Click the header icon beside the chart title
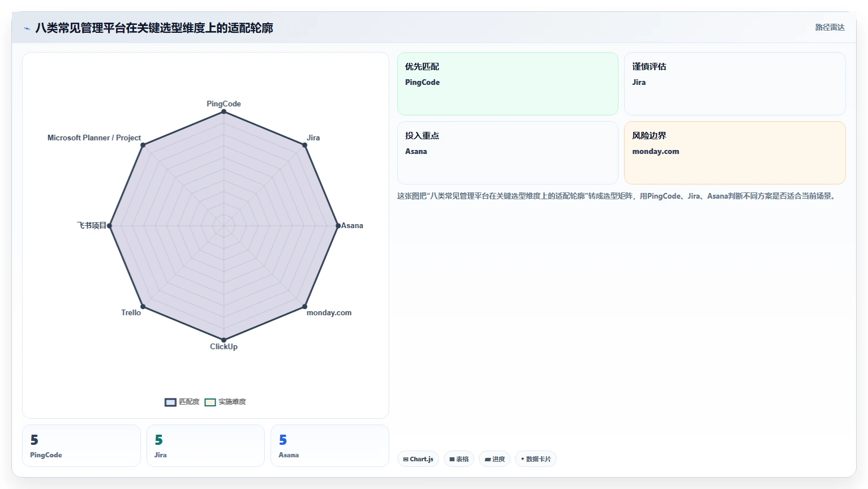The image size is (868, 489). coord(27,28)
